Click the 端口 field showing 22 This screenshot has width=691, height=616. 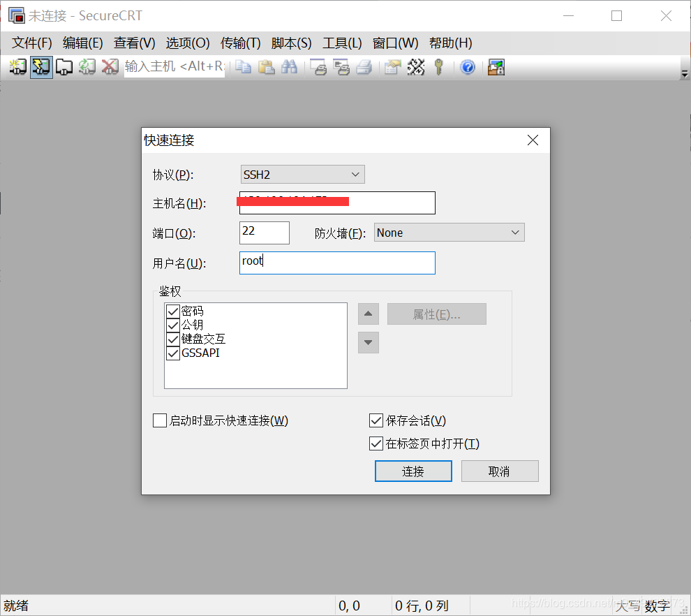[x=265, y=233]
